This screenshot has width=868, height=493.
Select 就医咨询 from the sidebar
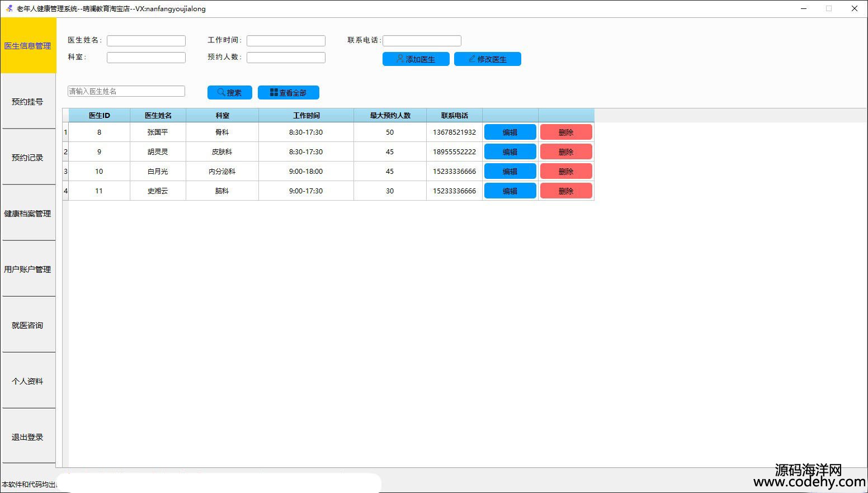pos(27,325)
